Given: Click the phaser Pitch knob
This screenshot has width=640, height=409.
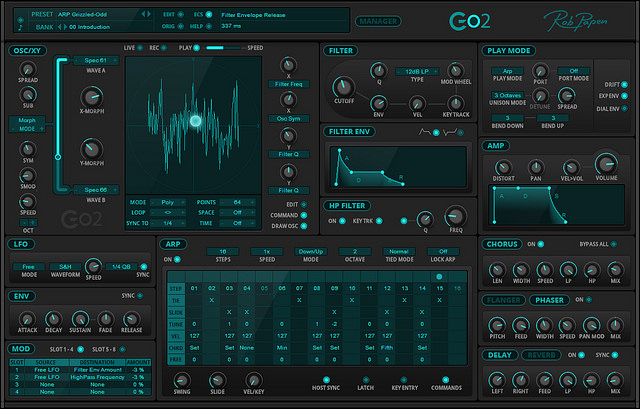Looking at the screenshot, I should coord(497,325).
